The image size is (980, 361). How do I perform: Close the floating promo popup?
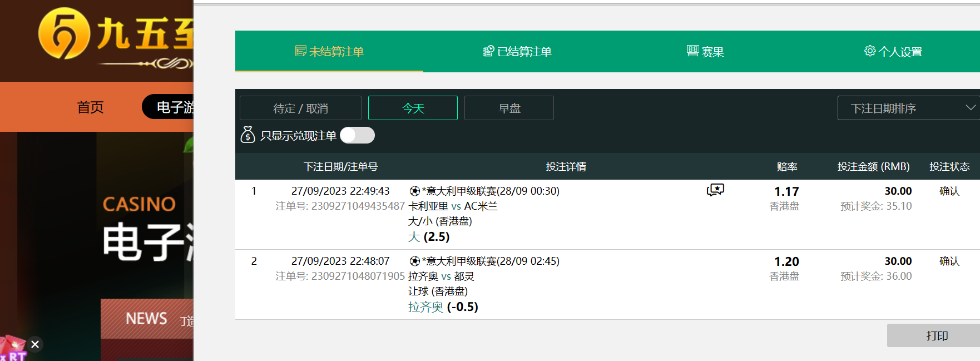pyautogui.click(x=35, y=344)
